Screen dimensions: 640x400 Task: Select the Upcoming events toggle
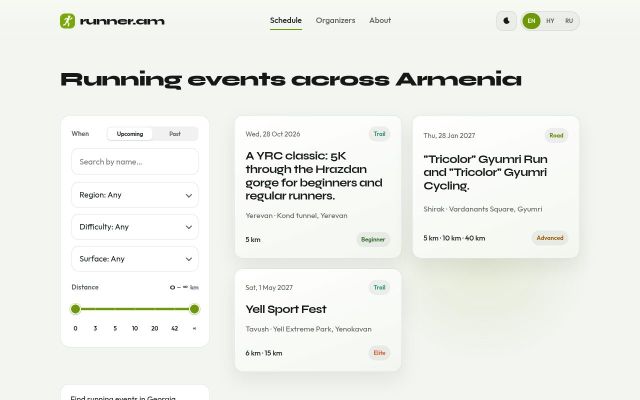[130, 134]
